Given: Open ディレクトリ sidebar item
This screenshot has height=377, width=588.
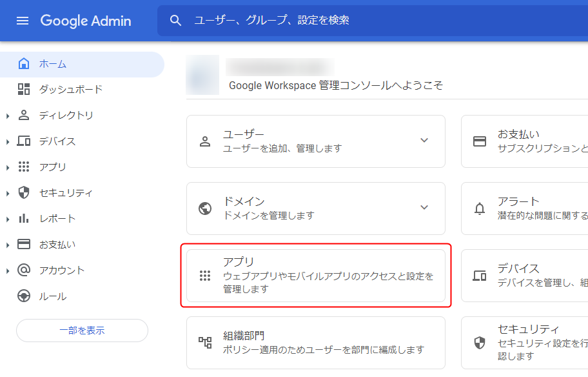Looking at the screenshot, I should pyautogui.click(x=66, y=116).
